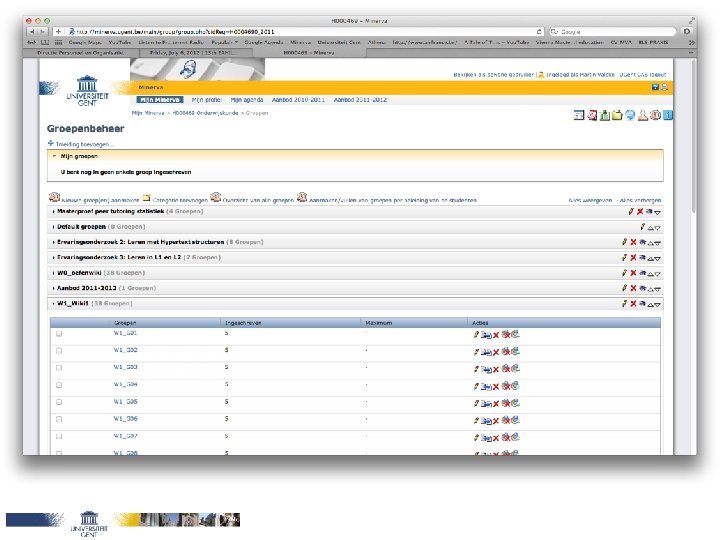Delete group W1_G06
The width and height of the screenshot is (720, 540).
(496, 421)
